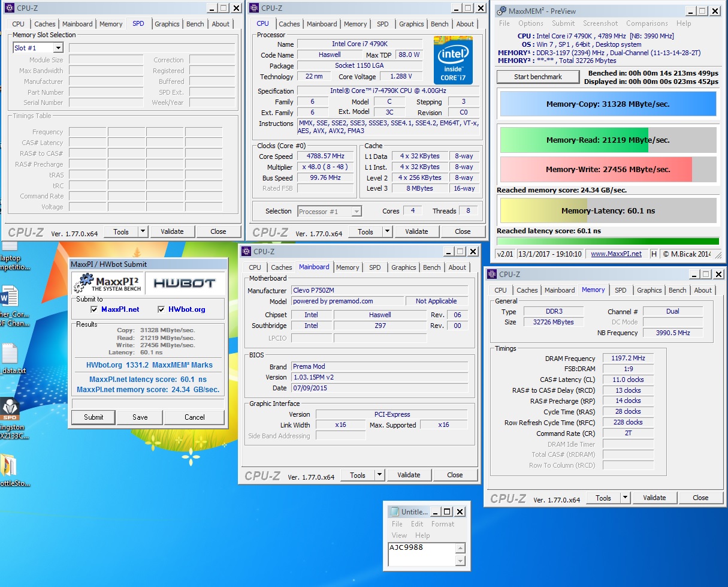The image size is (728, 587).
Task: Open MaxxMEM² Comparisons menu
Action: point(647,23)
